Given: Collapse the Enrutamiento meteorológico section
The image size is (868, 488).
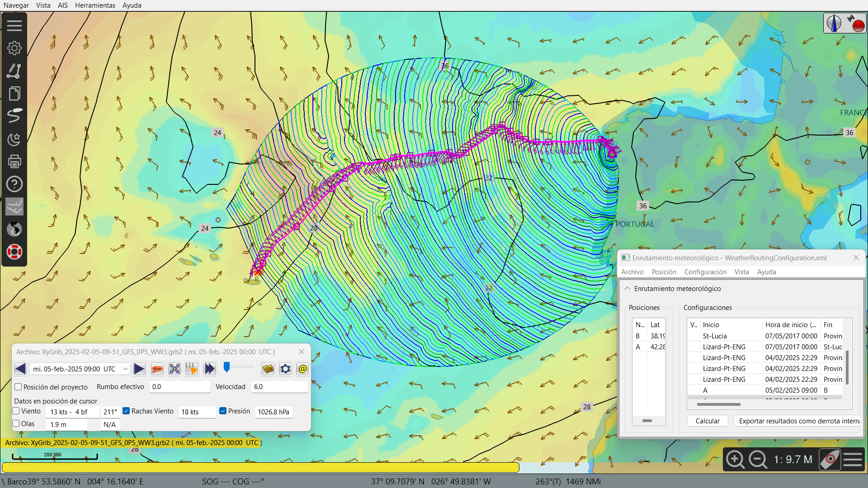Looking at the screenshot, I should coord(627,288).
